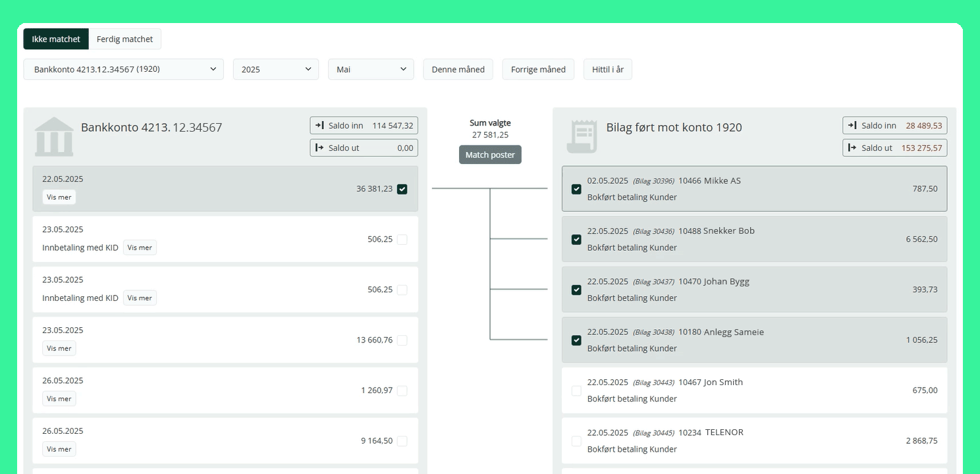Open the Bankkonto account dropdown
980x474 pixels.
click(123, 69)
